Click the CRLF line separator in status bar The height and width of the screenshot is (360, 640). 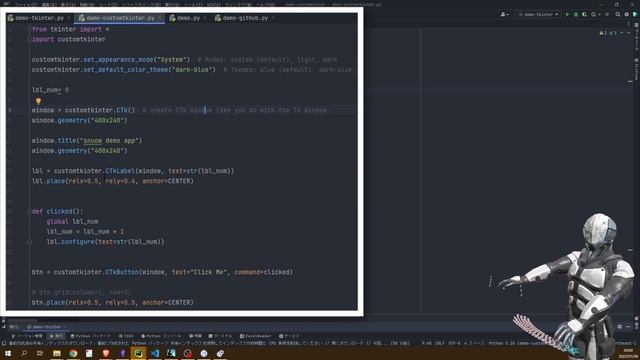click(x=439, y=343)
